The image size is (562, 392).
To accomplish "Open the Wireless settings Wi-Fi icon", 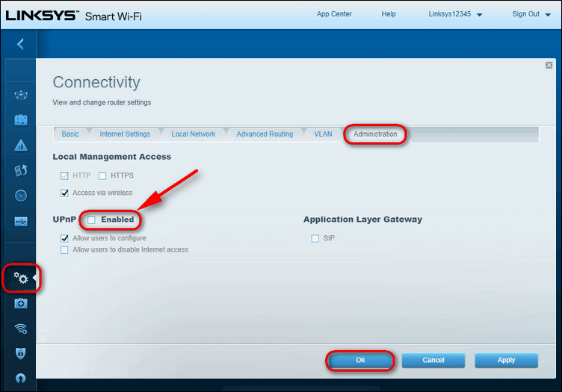I will (x=21, y=329).
